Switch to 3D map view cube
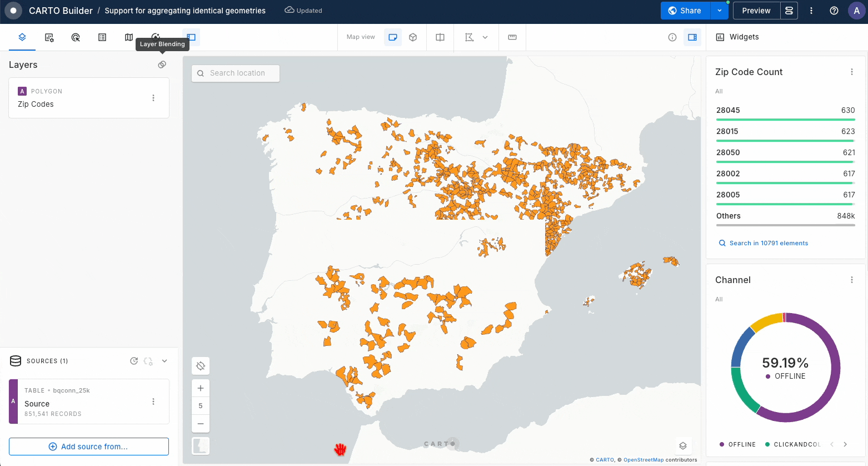This screenshot has height=466, width=868. click(x=413, y=37)
